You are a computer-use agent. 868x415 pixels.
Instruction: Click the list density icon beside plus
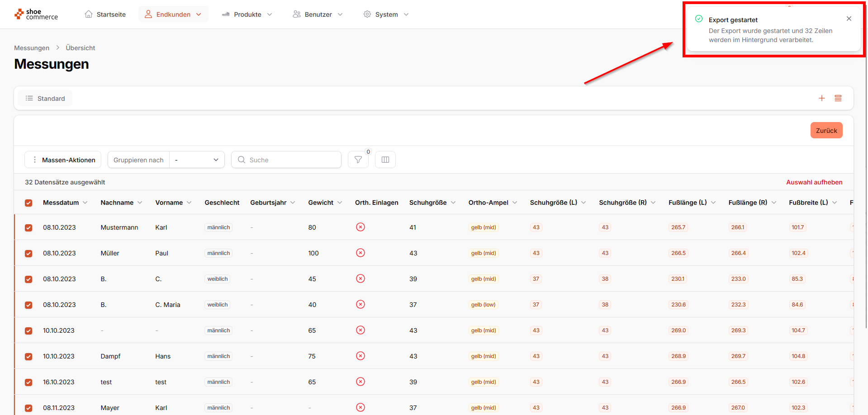tap(838, 98)
